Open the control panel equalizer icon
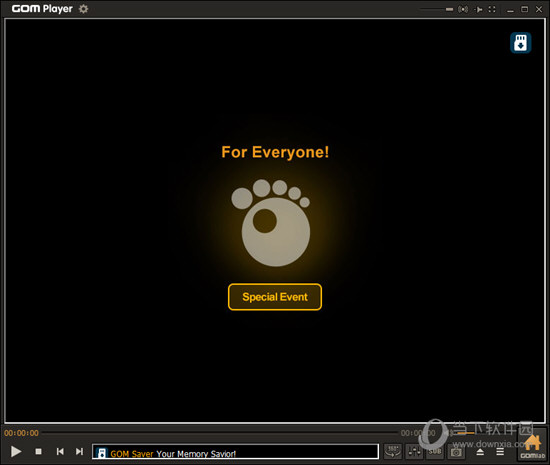Screen dimensions: 550x465 click(x=414, y=452)
